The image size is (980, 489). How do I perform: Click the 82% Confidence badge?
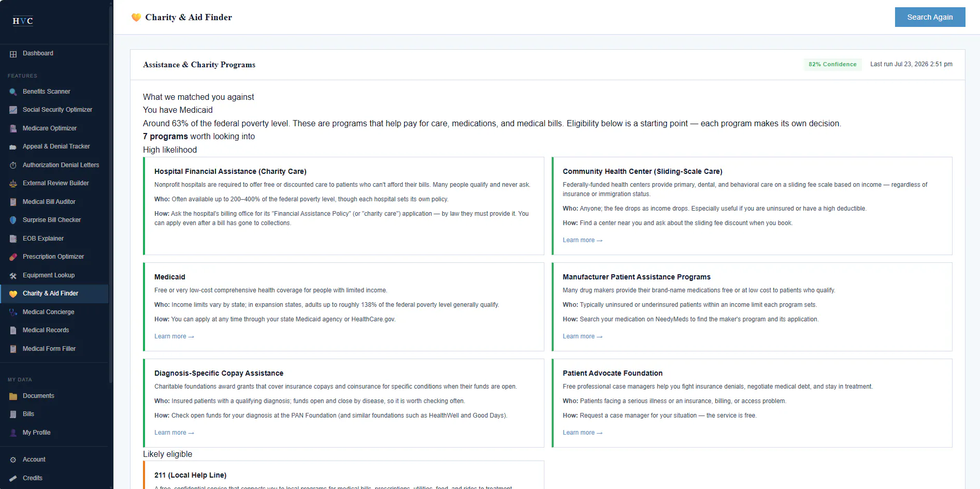point(832,64)
